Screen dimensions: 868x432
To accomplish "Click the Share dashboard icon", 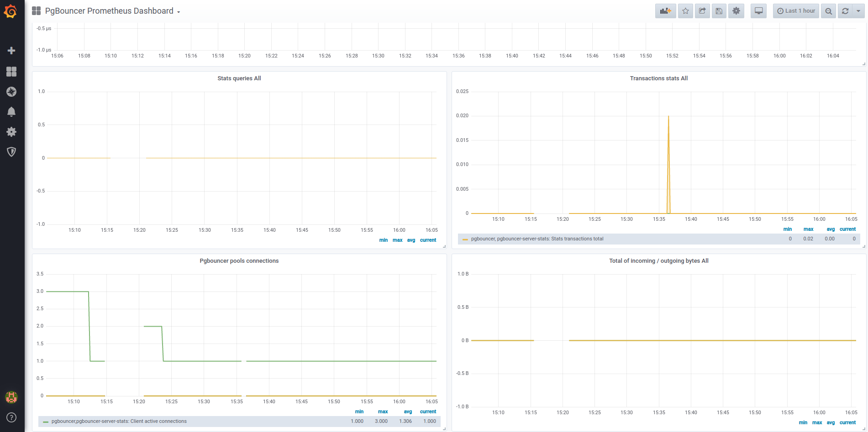I will (x=702, y=11).
